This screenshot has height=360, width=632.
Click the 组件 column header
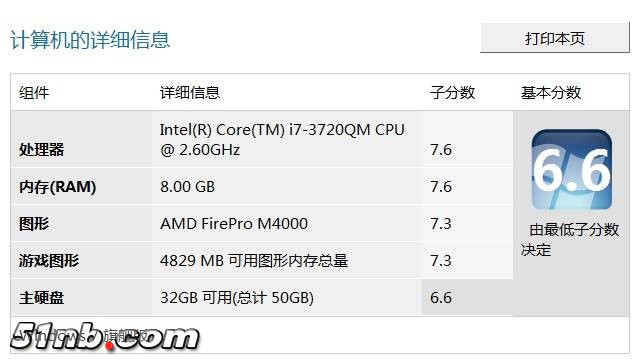[34, 93]
